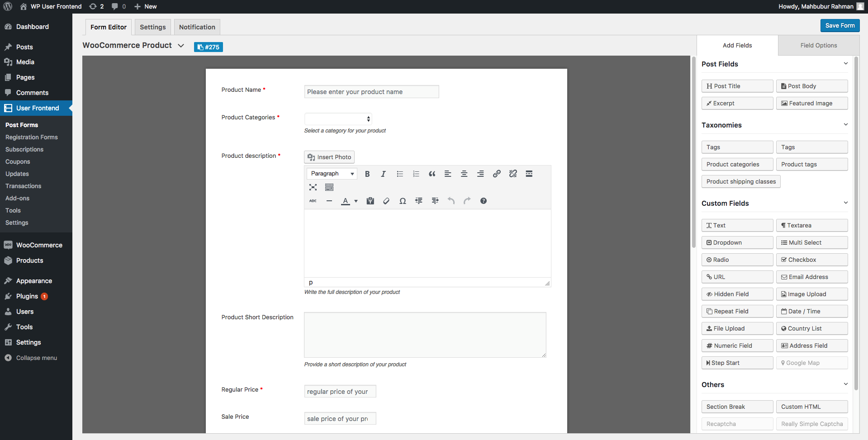Insert horizontal line
The height and width of the screenshot is (440, 868).
[x=329, y=201]
